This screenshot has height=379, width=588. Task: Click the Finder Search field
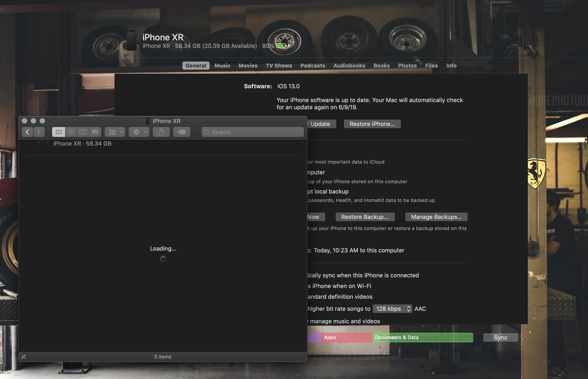253,132
